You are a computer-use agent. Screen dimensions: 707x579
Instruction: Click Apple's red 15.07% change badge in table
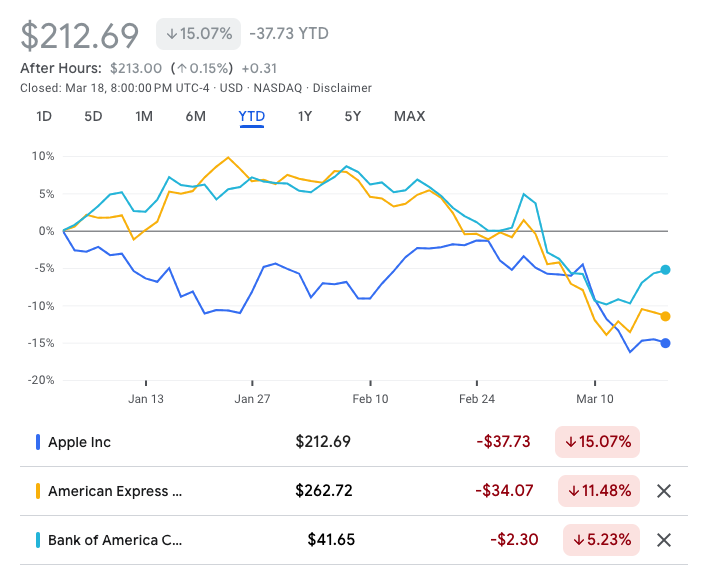coord(597,442)
